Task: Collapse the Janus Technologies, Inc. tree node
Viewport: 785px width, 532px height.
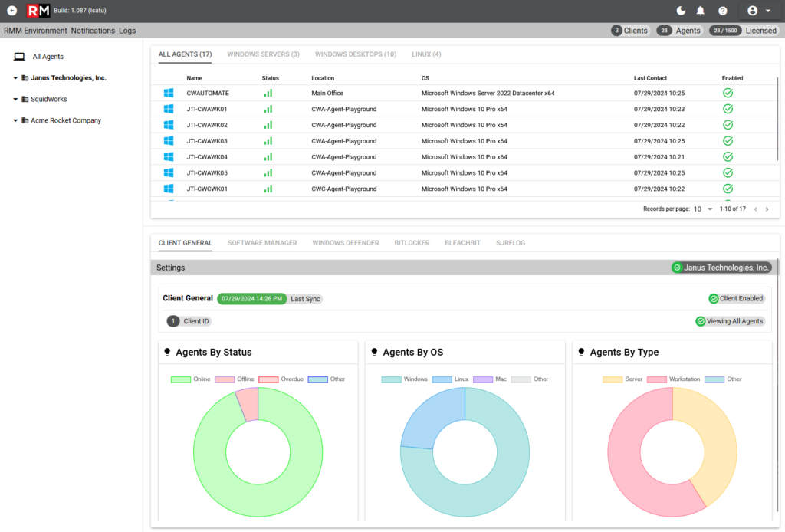Action: [15, 78]
